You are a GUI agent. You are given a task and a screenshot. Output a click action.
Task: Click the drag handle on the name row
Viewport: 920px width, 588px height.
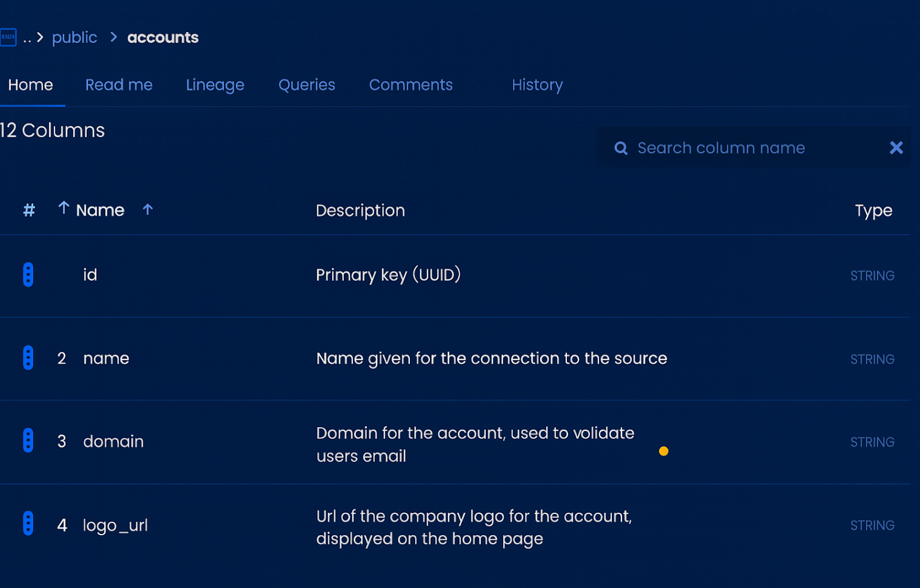27,358
